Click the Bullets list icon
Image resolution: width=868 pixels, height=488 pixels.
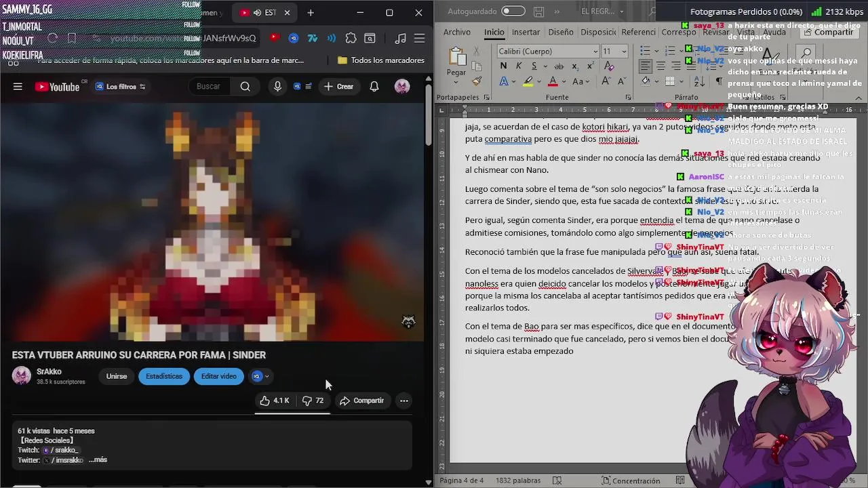pos(645,52)
